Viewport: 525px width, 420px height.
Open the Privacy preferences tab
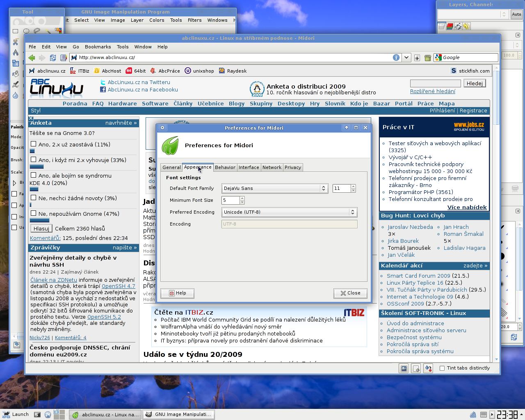tap(293, 167)
